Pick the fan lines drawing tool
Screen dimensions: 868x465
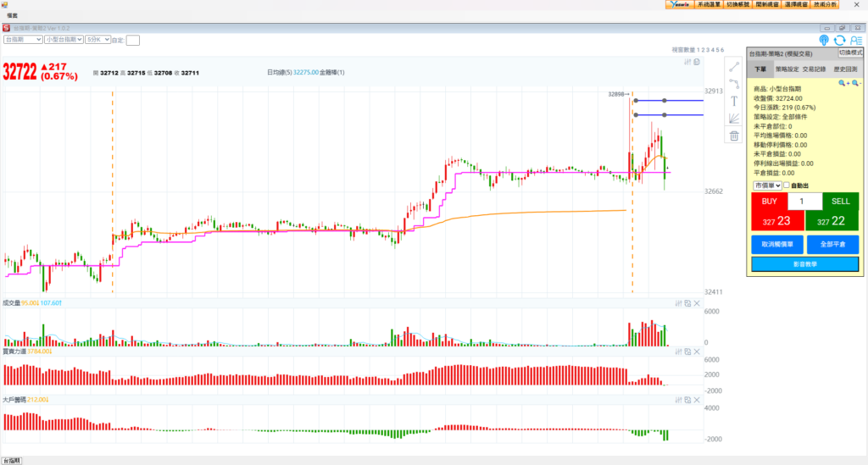[x=734, y=119]
